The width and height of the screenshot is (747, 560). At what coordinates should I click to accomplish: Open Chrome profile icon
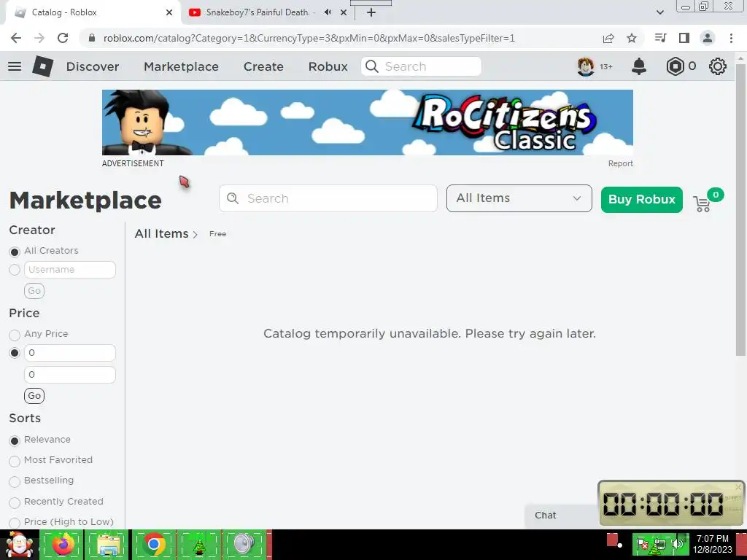708,38
